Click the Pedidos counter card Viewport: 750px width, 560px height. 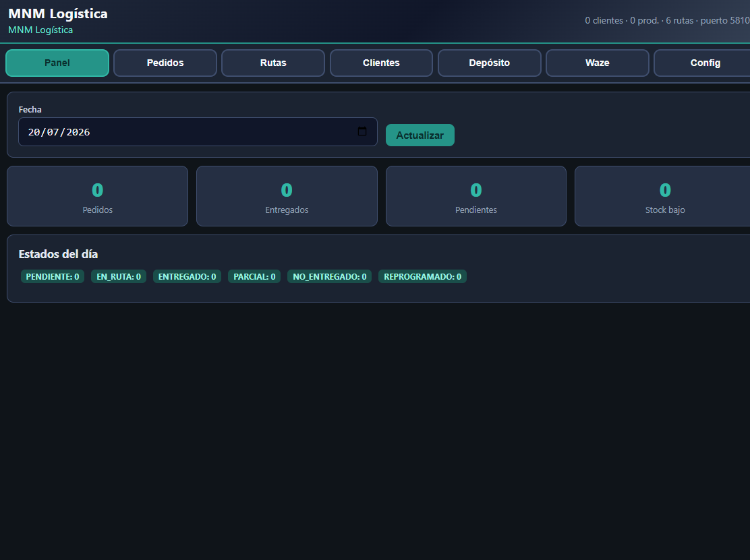point(98,196)
